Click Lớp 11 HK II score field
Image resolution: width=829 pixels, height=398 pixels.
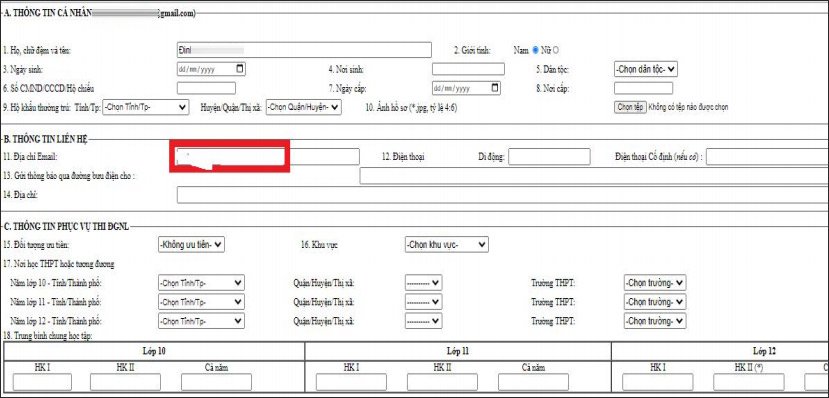pos(442,382)
